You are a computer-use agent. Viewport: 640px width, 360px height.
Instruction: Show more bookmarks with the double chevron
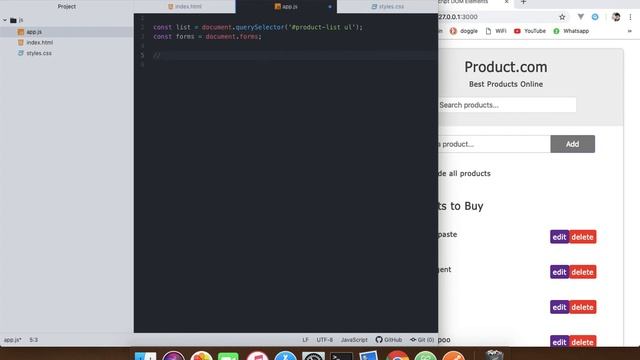coord(629,31)
